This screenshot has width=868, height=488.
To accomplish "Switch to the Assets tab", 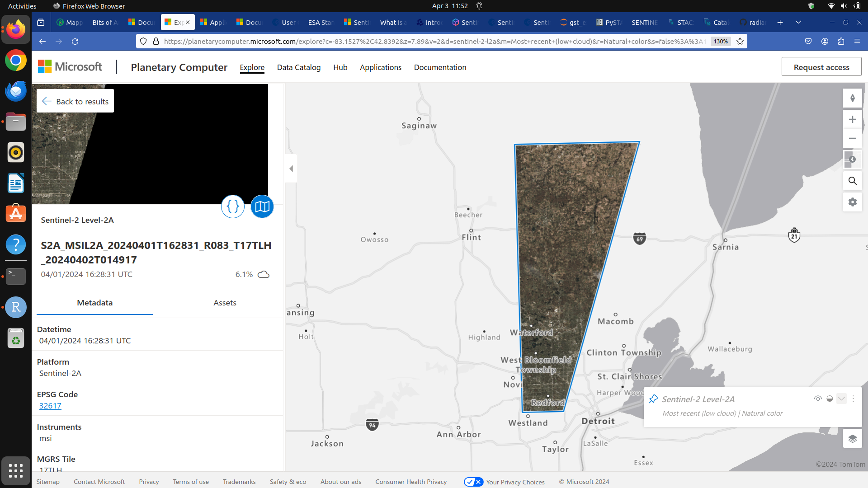I will (225, 303).
